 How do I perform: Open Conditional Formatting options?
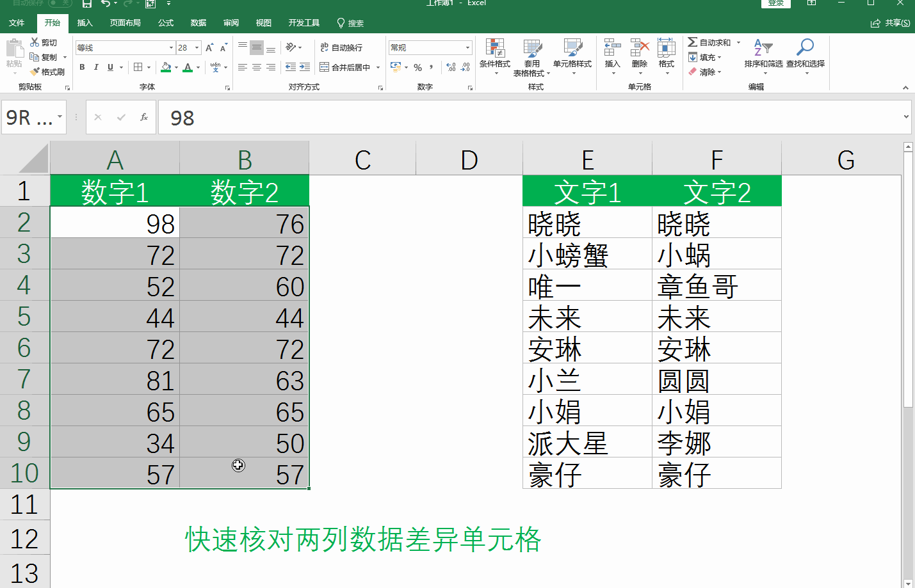[x=496, y=58]
